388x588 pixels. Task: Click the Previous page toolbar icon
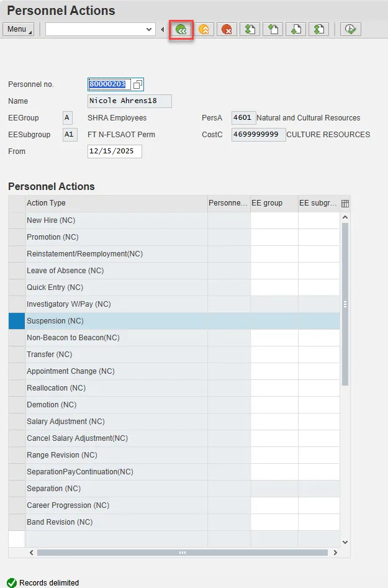click(272, 29)
